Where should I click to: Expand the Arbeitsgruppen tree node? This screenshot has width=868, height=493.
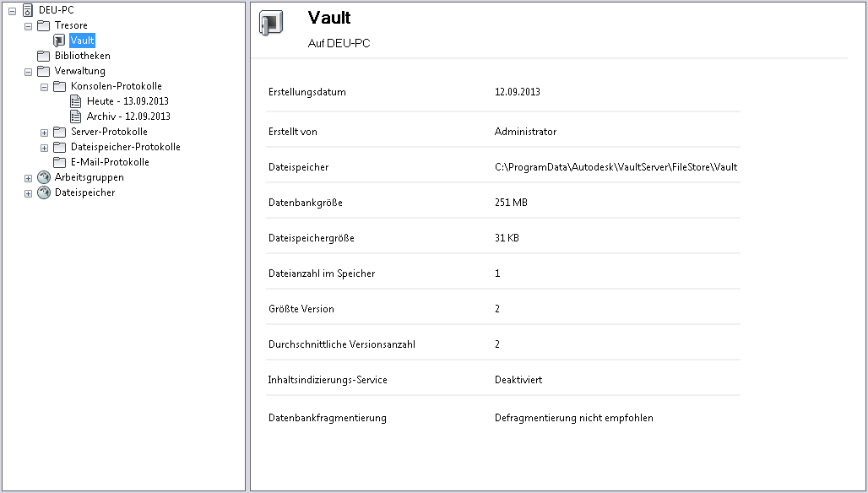click(28, 177)
